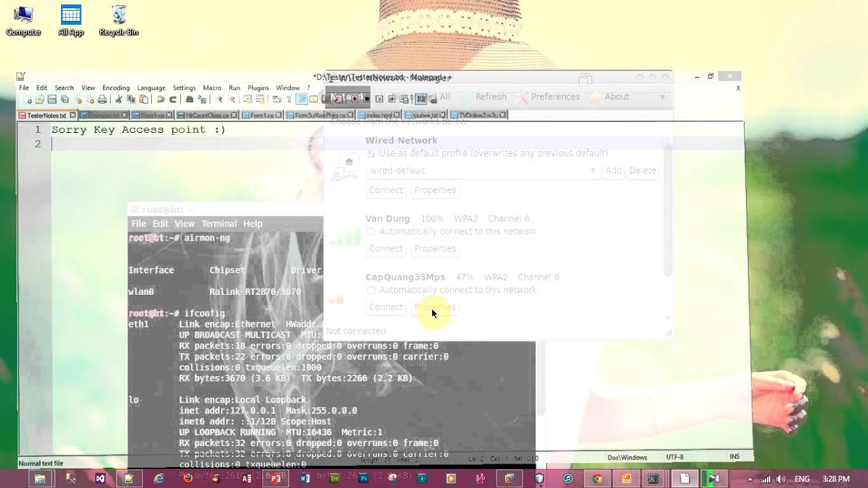Open the terminal View menu
Image resolution: width=868 pixels, height=488 pixels.
coord(184,224)
